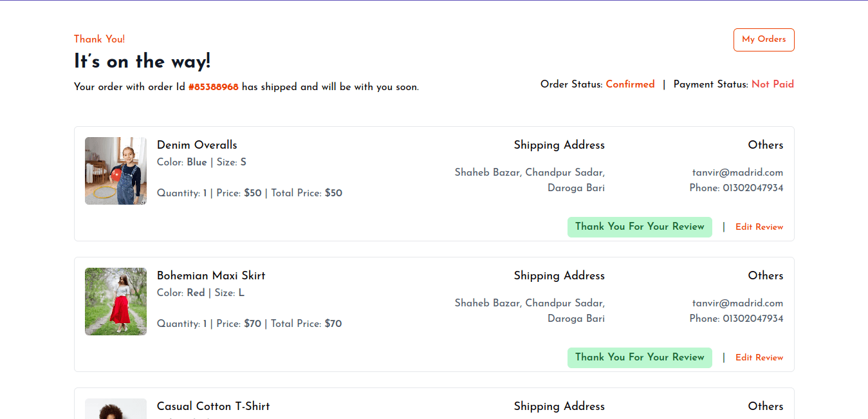This screenshot has height=419, width=868.
Task: Click Edit Review for Bohemian Maxi Skirt
Action: [x=759, y=358]
